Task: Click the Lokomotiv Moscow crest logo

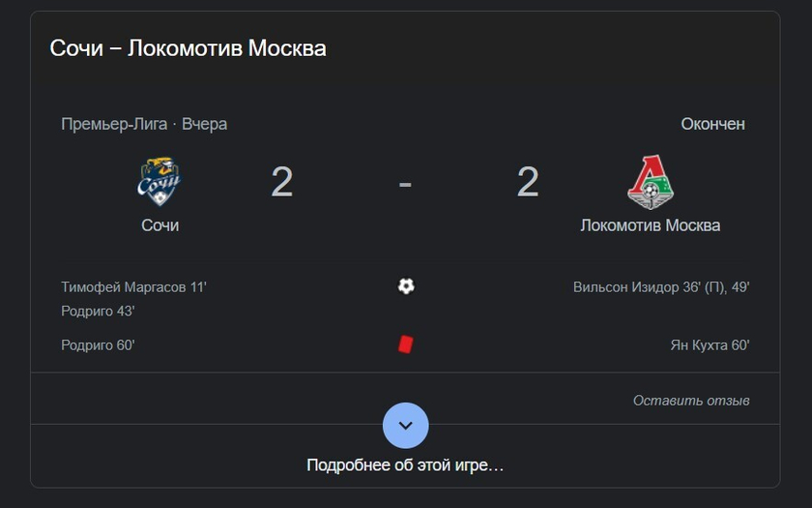Action: pyautogui.click(x=651, y=182)
